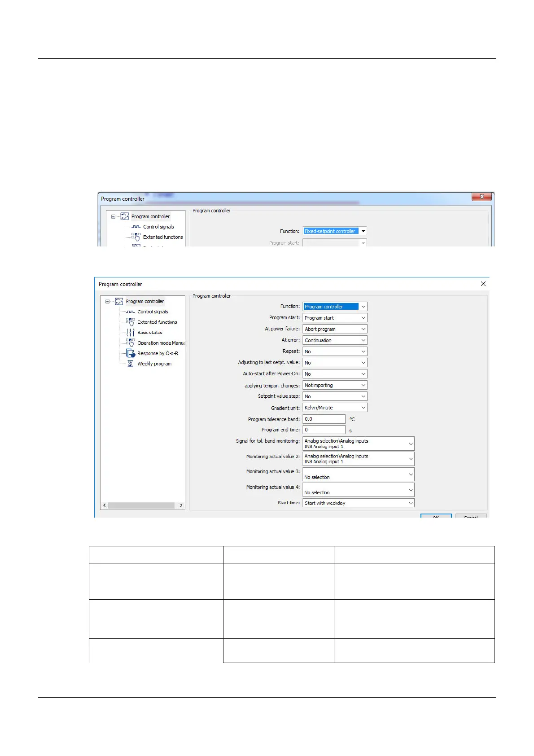Open the Start time dropdown
This screenshot has width=534, height=756.
pos(411,503)
